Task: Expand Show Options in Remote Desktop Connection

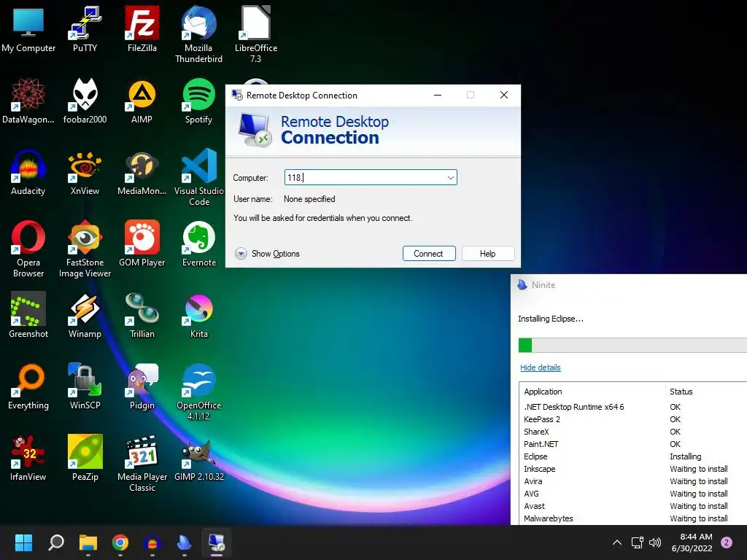Action: click(x=267, y=253)
